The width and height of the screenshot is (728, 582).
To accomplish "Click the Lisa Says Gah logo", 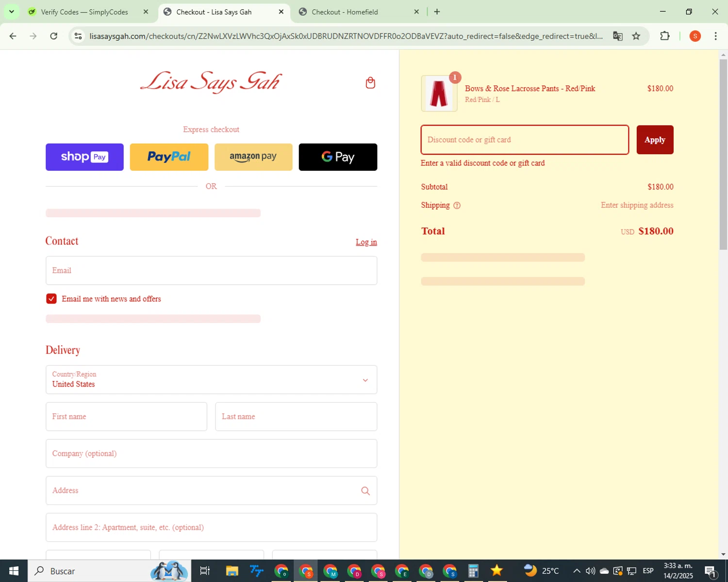I will [211, 81].
